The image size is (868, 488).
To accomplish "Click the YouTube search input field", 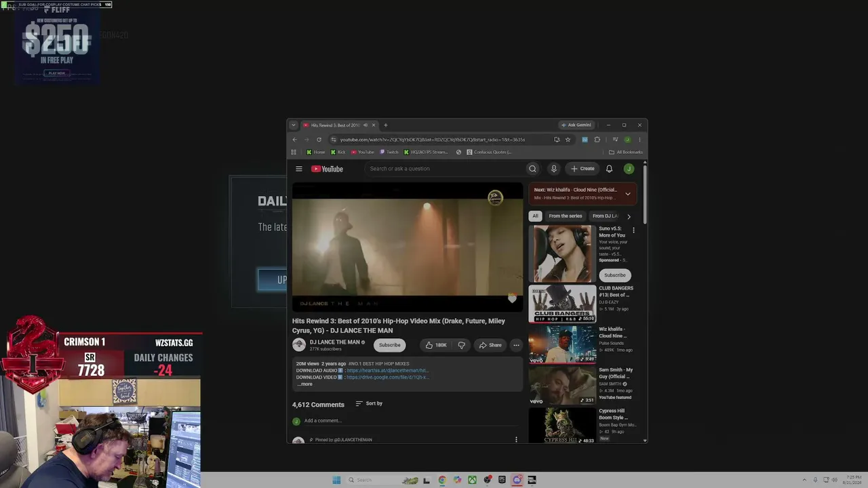I will tap(444, 169).
